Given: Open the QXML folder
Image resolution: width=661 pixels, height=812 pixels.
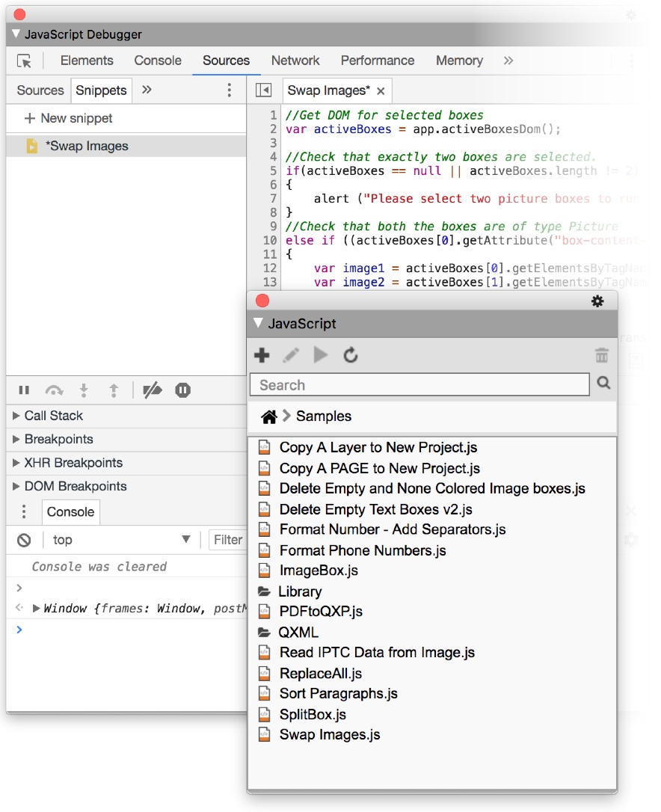Looking at the screenshot, I should [x=298, y=633].
